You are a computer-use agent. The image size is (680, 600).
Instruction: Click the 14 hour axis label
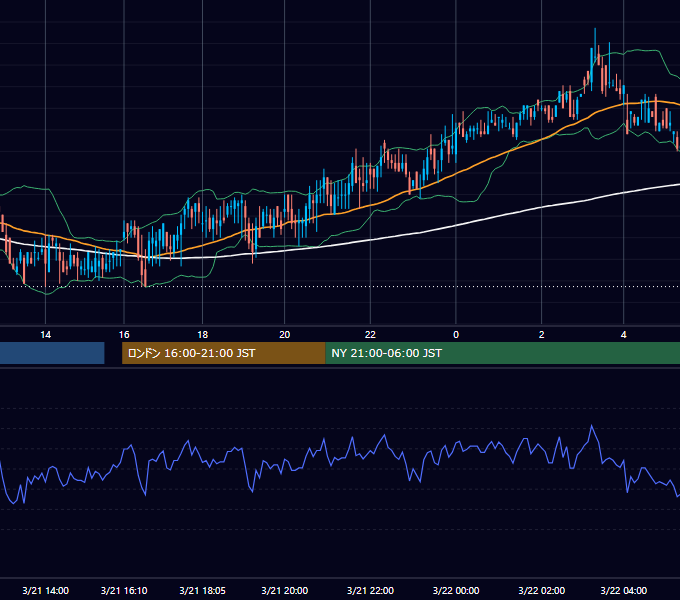point(46,335)
